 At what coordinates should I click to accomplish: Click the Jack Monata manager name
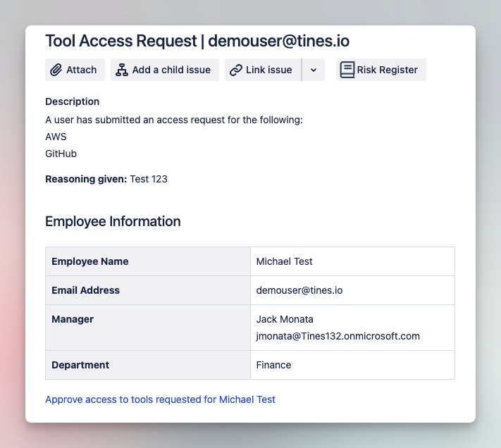coord(285,319)
